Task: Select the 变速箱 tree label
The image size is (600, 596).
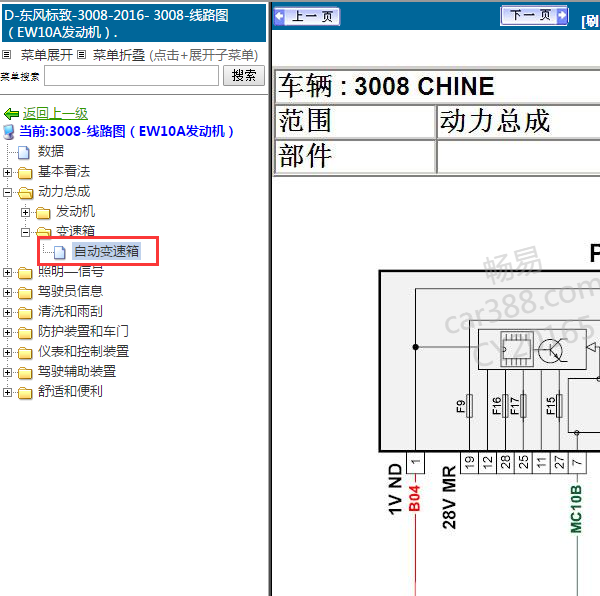Action: coord(75,231)
